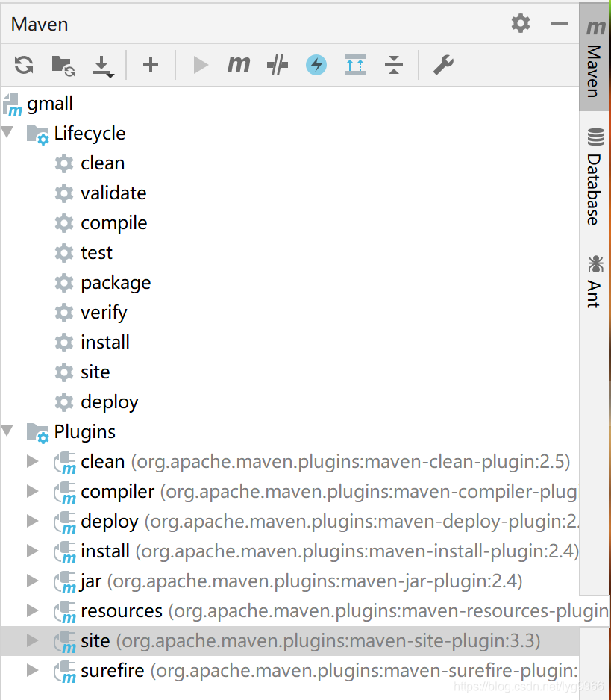
Task: Click deploy plugin icon
Action: click(65, 522)
